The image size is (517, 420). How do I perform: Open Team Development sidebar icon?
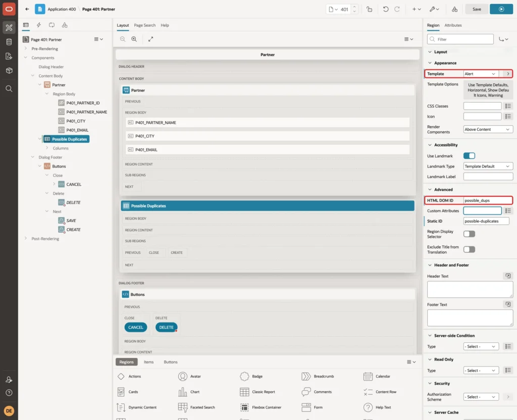(9, 56)
